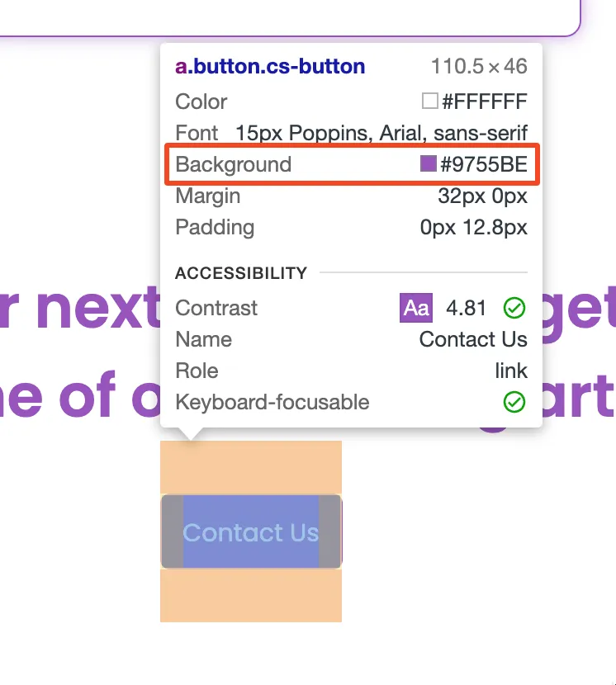This screenshot has height=685, width=616.
Task: Select the Contrast label in the tooltip
Action: tap(216, 308)
